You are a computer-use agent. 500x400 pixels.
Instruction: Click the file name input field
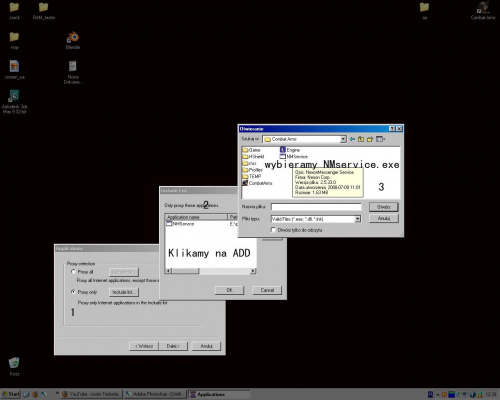316,207
